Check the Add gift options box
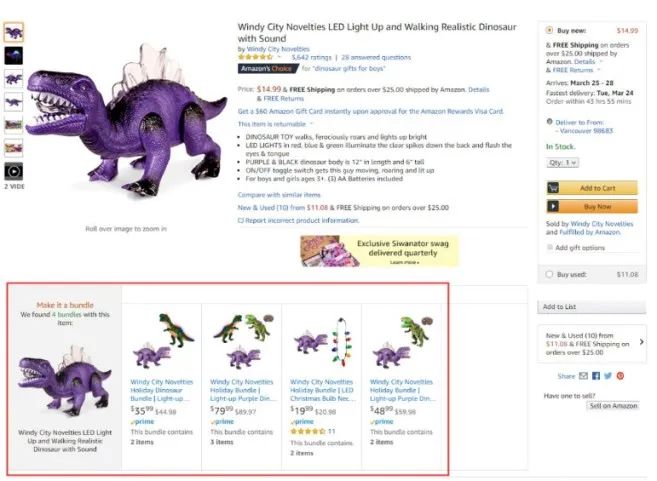 (x=550, y=247)
